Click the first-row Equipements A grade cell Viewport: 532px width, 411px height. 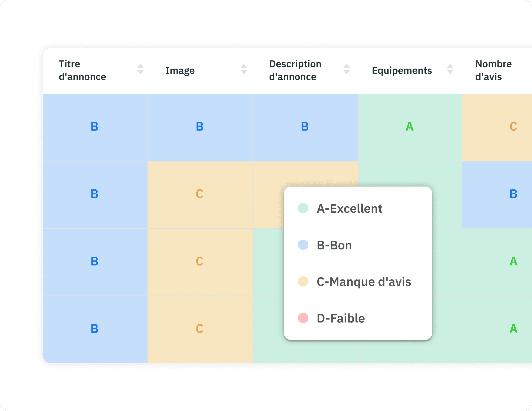pyautogui.click(x=409, y=127)
